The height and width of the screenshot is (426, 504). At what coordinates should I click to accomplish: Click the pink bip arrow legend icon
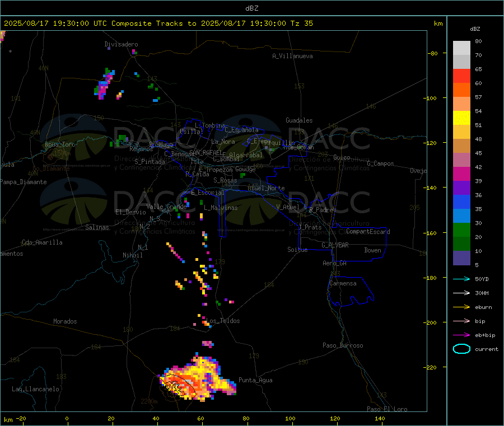click(461, 321)
